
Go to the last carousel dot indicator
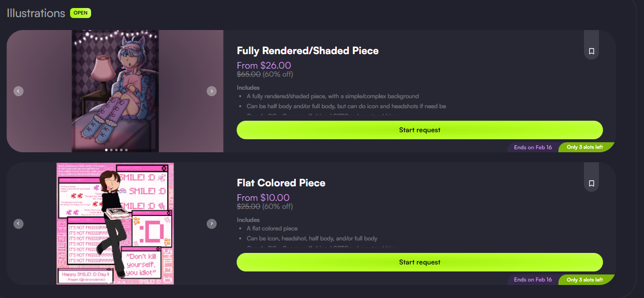[126, 150]
